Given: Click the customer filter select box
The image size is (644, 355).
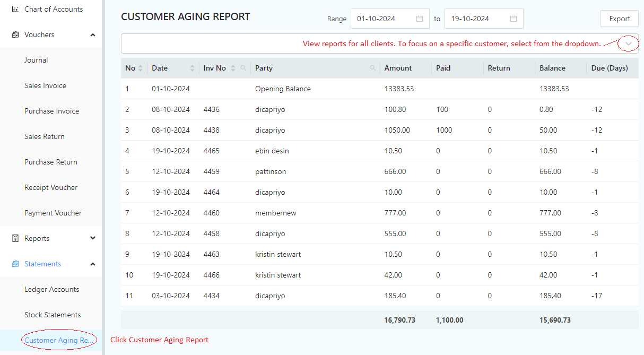Looking at the screenshot, I should 380,44.
